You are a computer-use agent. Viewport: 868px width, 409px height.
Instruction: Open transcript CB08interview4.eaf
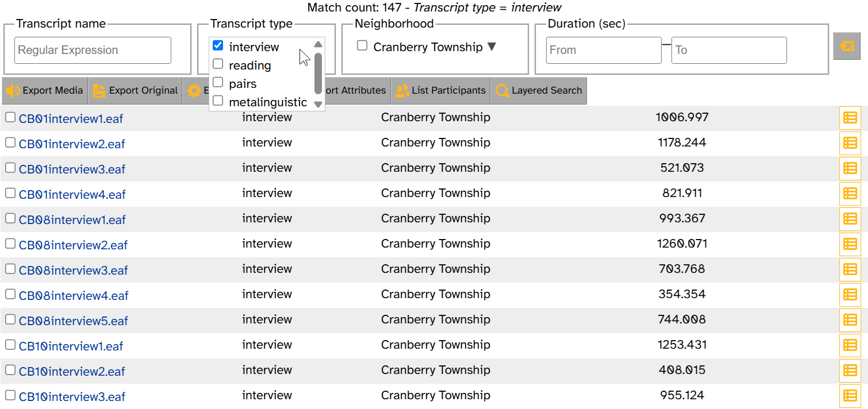[x=74, y=296]
